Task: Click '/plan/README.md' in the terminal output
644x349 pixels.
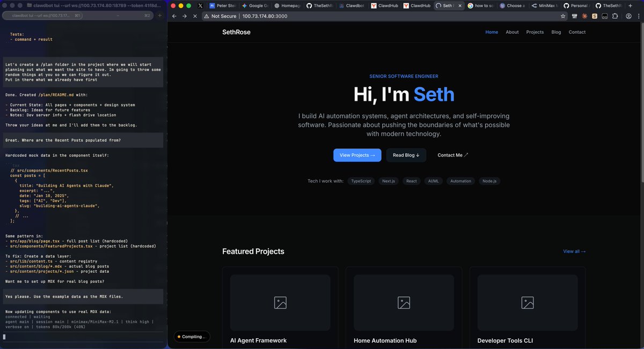Action: [55, 94]
